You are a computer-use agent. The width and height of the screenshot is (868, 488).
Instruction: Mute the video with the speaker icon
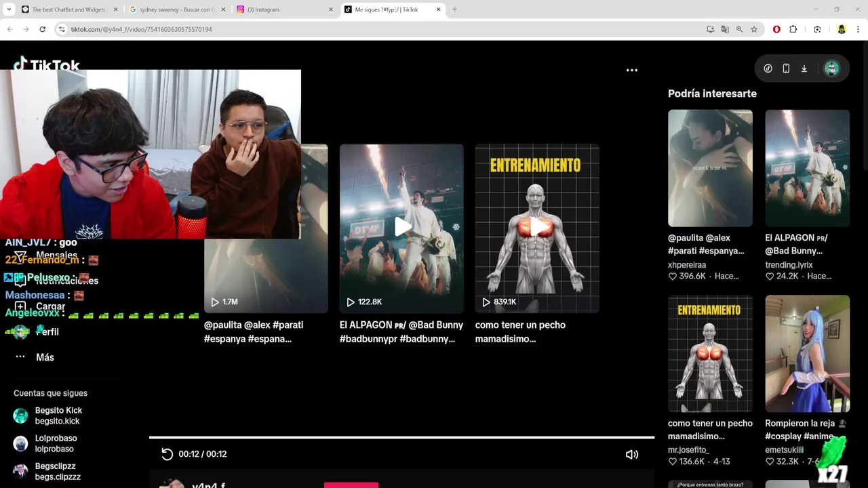631,454
